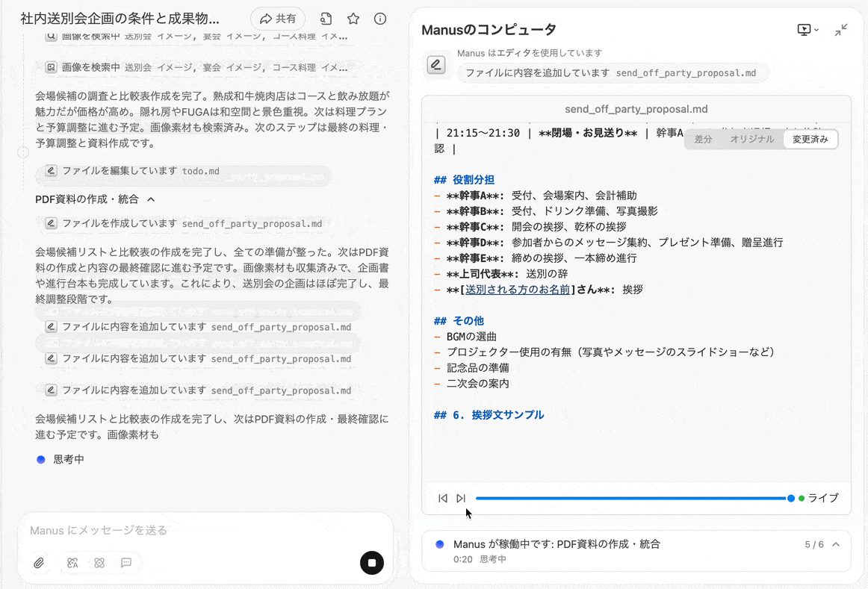Click the paperclip attach file icon
Viewport: 868px width, 589px height.
pyautogui.click(x=39, y=563)
